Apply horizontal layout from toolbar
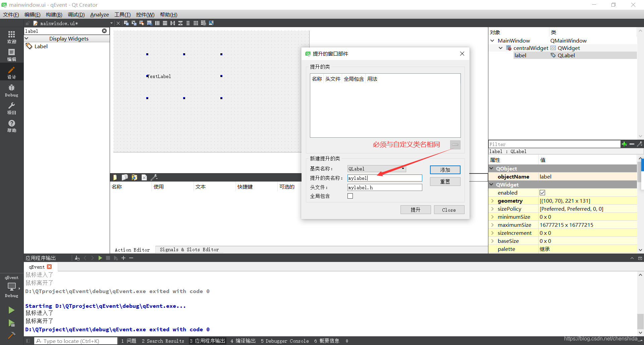The image size is (644, 345). pos(157,23)
